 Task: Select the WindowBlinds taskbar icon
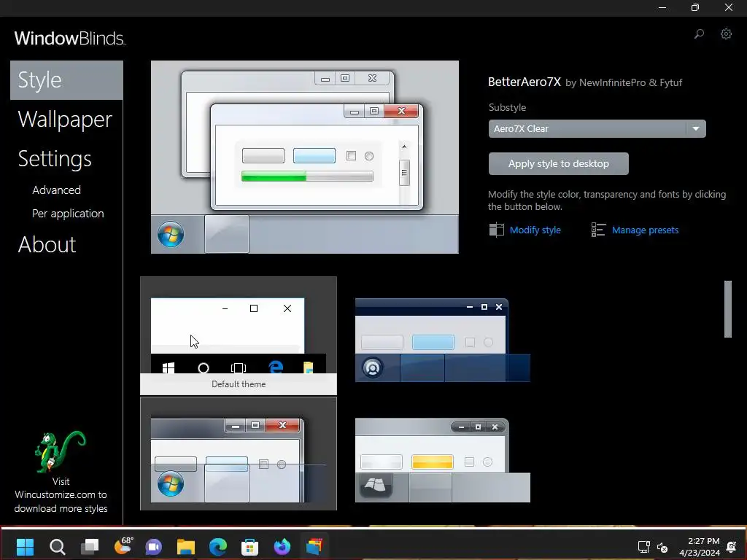tap(314, 546)
